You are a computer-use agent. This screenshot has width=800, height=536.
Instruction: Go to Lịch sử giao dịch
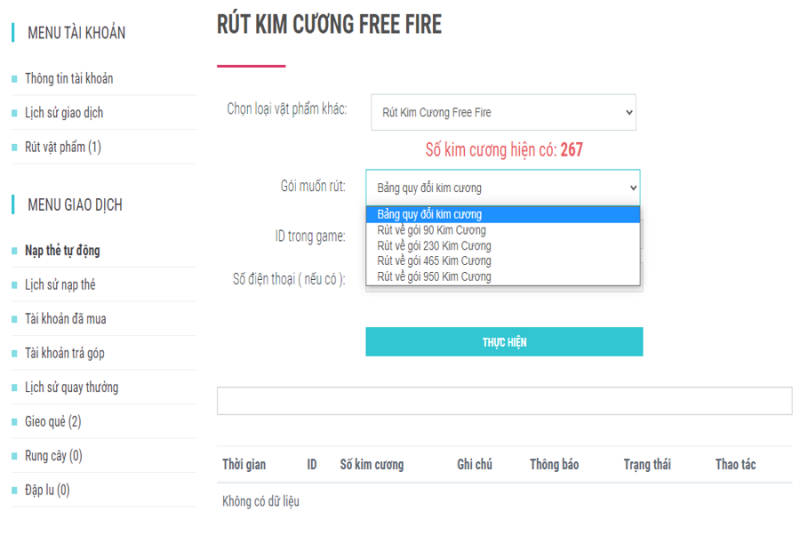[64, 113]
